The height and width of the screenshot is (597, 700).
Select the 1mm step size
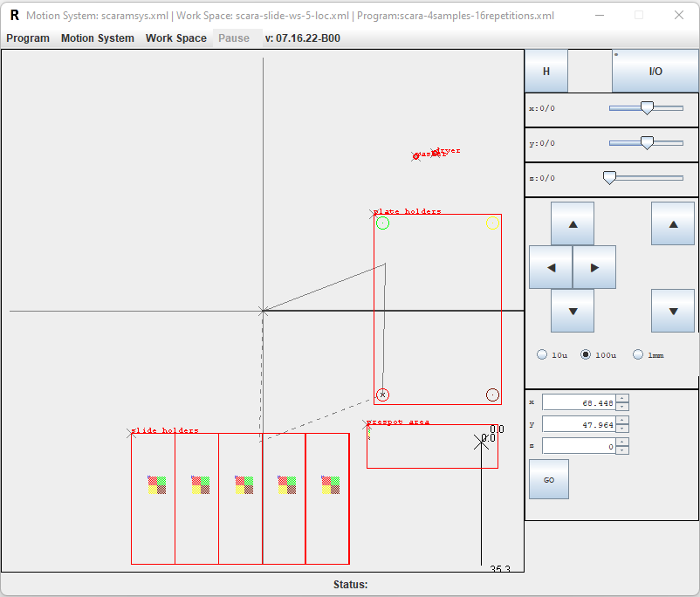coord(638,355)
